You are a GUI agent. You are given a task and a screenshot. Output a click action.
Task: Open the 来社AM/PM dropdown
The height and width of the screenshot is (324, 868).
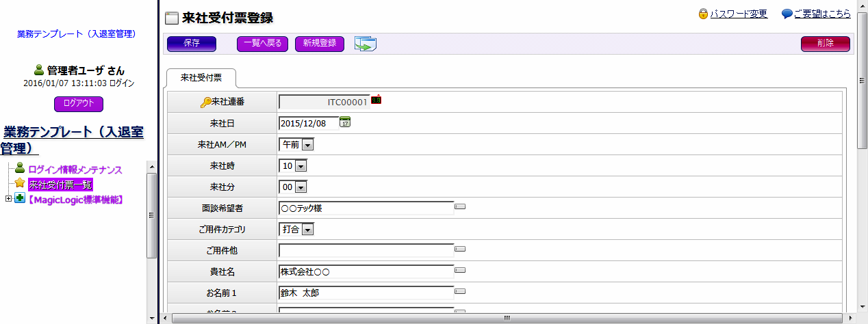307,145
